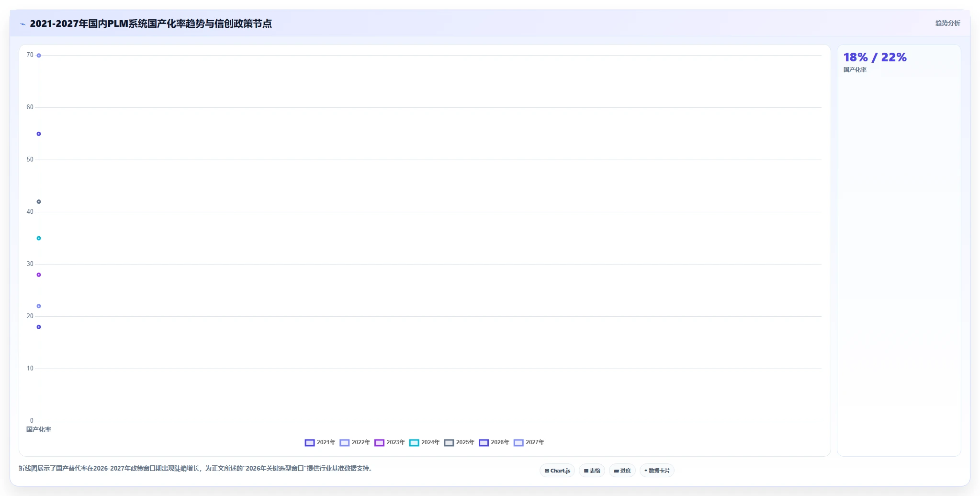Select the purple data point at value 28
Screen dimensions: 980x496
pos(39,275)
